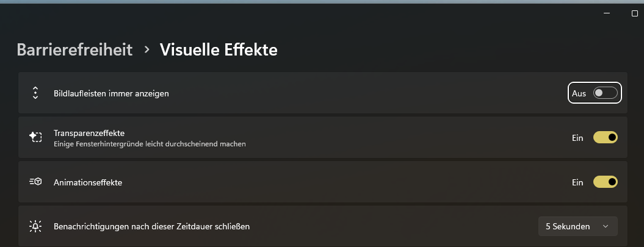
Task: Click the Visuelle Effekte page heading
Action: pos(219,49)
